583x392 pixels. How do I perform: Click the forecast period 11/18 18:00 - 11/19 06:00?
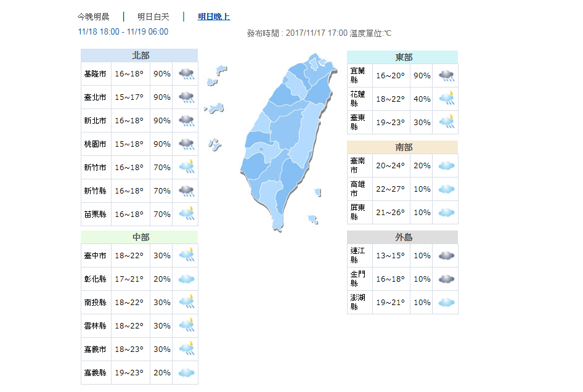pos(123,31)
